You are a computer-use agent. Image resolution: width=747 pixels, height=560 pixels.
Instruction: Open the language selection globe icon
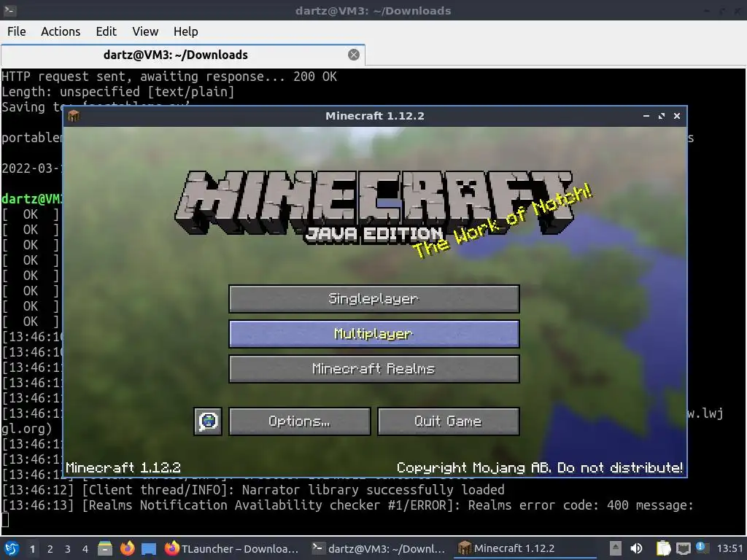pyautogui.click(x=208, y=421)
